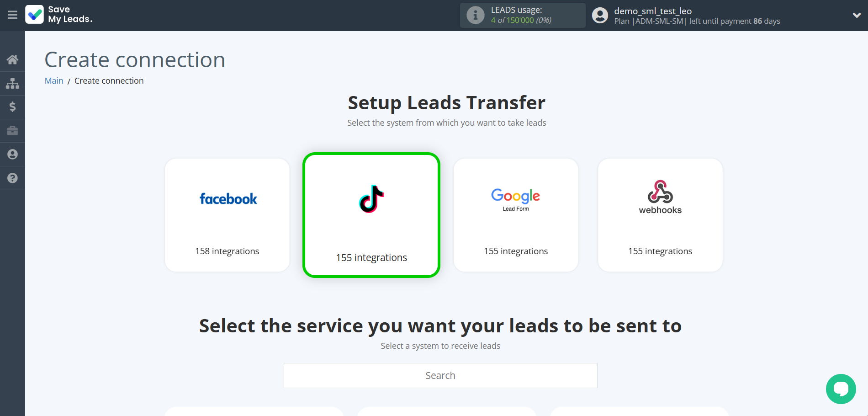Select the user profile icon in sidebar
This screenshot has width=868, height=416.
click(x=12, y=154)
